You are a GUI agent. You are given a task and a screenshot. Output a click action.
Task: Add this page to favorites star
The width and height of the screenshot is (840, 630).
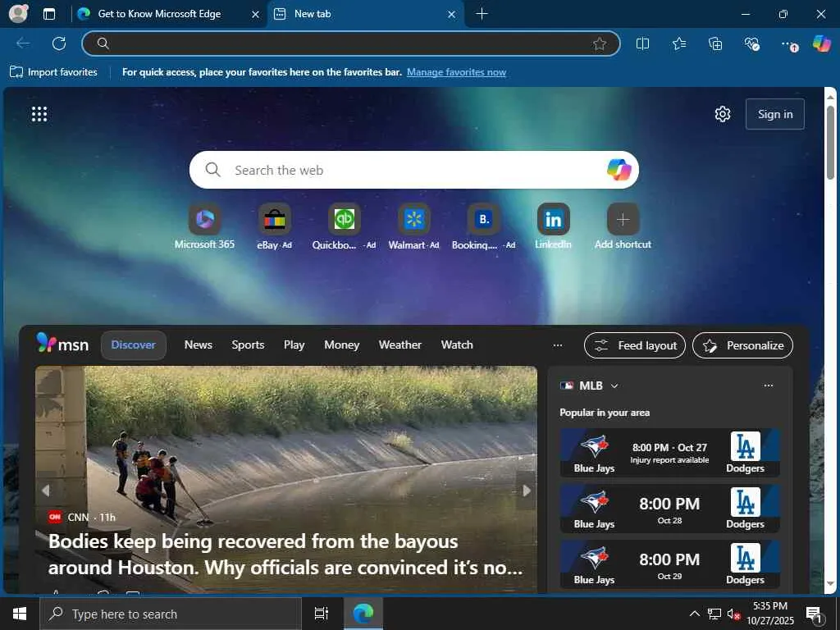(x=600, y=43)
